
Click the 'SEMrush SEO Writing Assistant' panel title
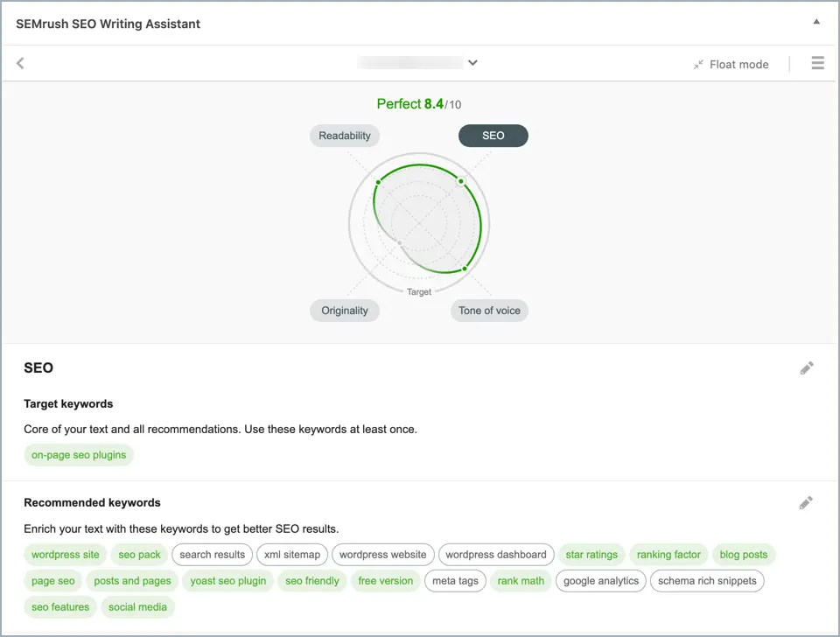(x=108, y=24)
